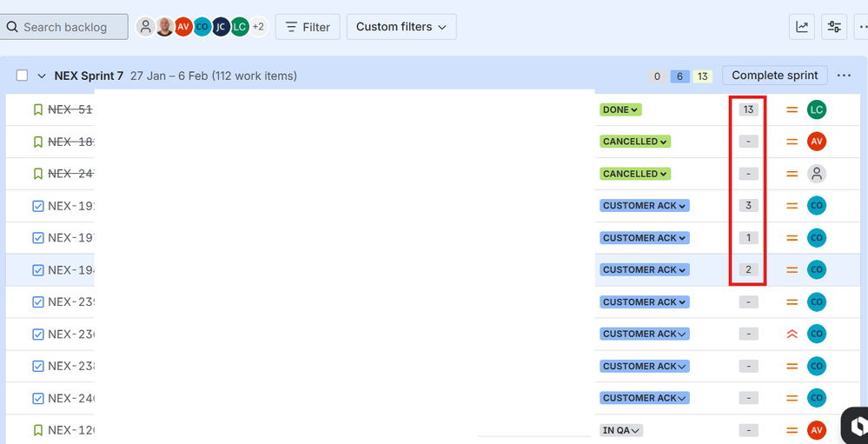868x444 pixels.
Task: Click task type icon on 2-point row
Action: click(37, 270)
